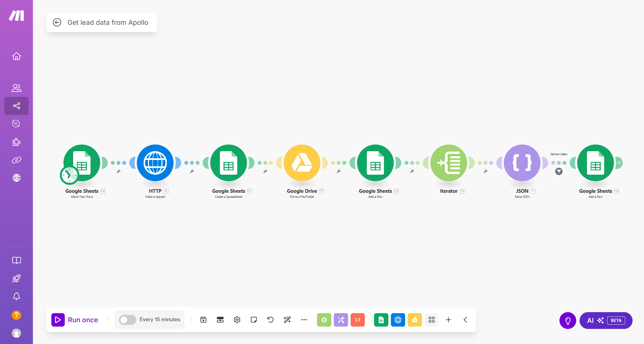644x344 pixels.
Task: Open the lightbulb explain flow button
Action: pyautogui.click(x=568, y=321)
